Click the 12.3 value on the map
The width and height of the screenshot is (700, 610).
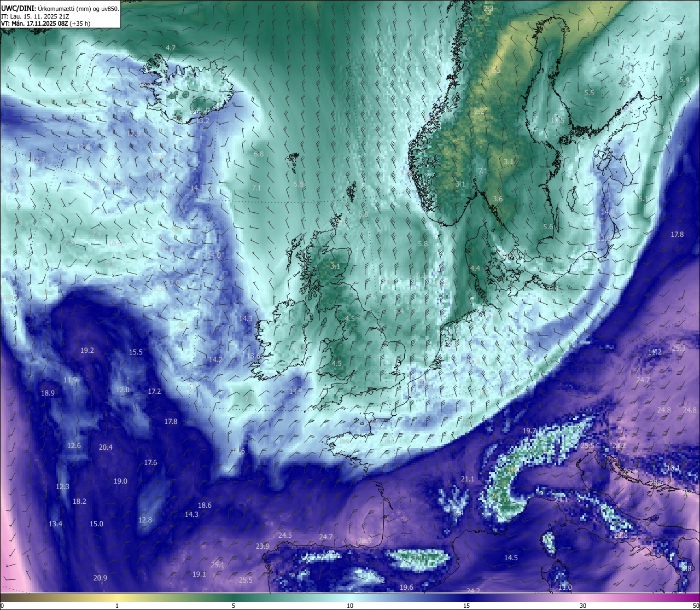click(x=62, y=487)
